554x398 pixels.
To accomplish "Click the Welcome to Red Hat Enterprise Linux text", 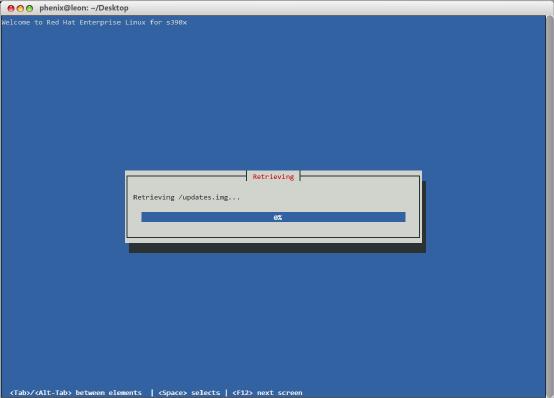I will click(x=94, y=22).
